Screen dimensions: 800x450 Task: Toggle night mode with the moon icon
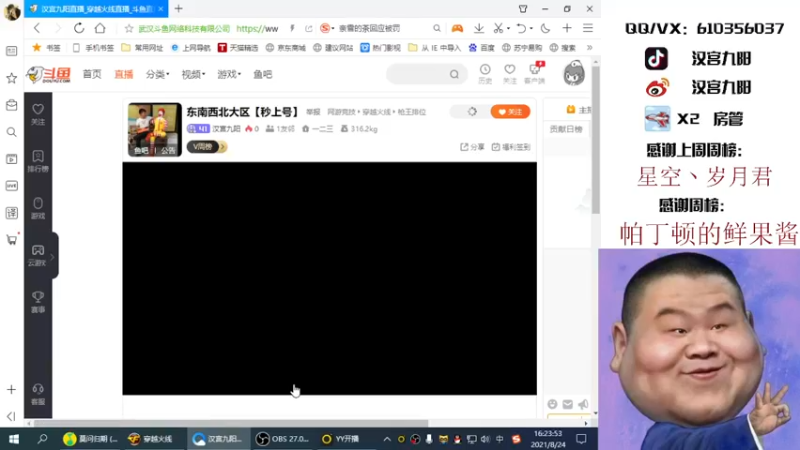coord(545,28)
